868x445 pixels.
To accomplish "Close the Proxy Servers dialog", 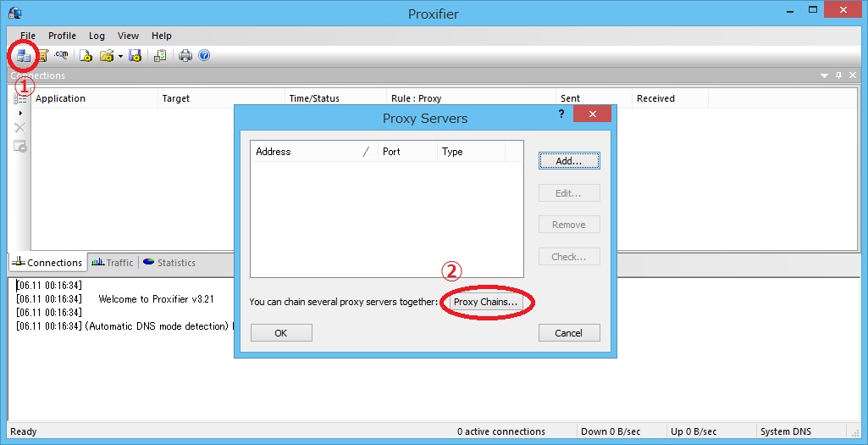I will 592,114.
